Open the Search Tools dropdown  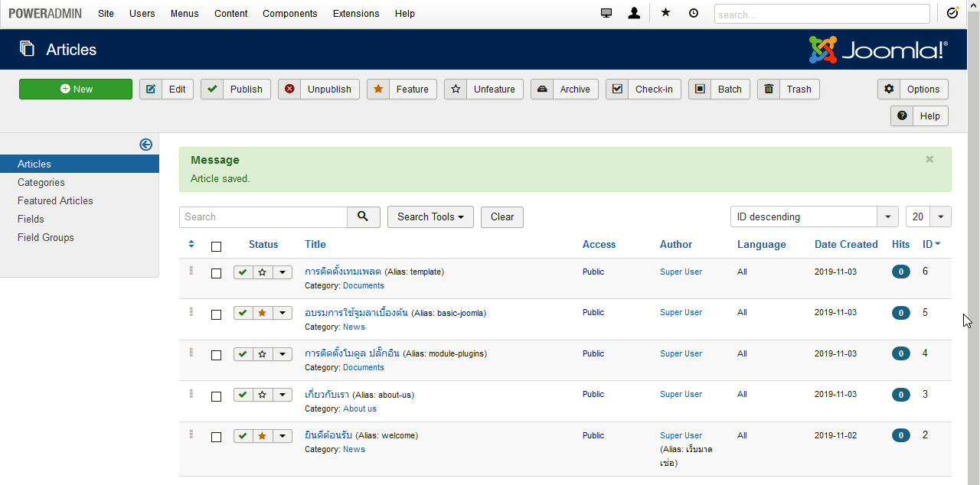click(430, 217)
